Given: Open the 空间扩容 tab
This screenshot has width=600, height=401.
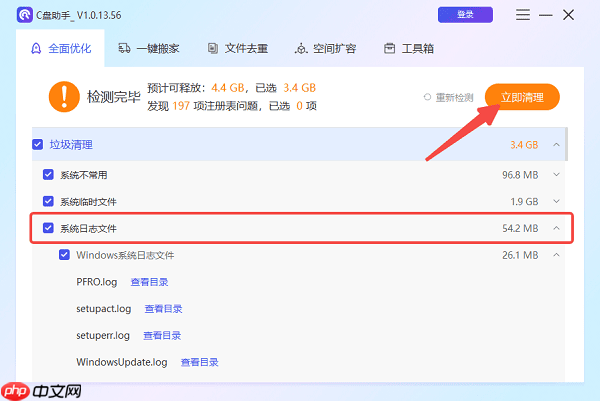Looking at the screenshot, I should pos(326,49).
